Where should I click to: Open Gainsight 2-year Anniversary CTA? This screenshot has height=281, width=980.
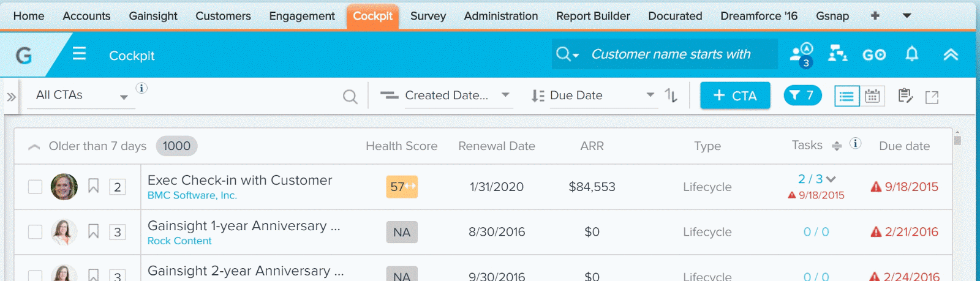click(246, 271)
